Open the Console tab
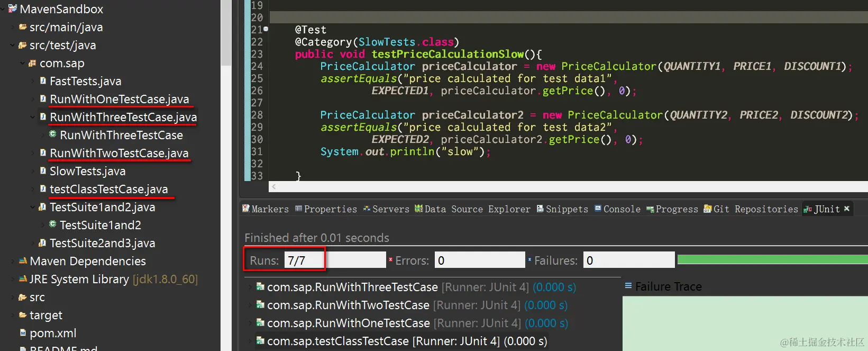The width and height of the screenshot is (868, 351). pos(617,209)
